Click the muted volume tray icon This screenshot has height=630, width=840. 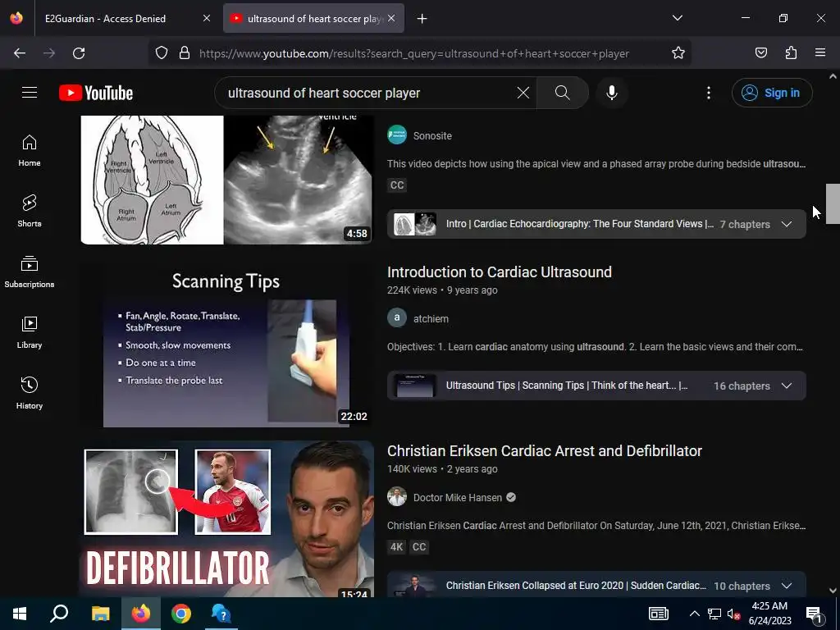[x=733, y=614]
